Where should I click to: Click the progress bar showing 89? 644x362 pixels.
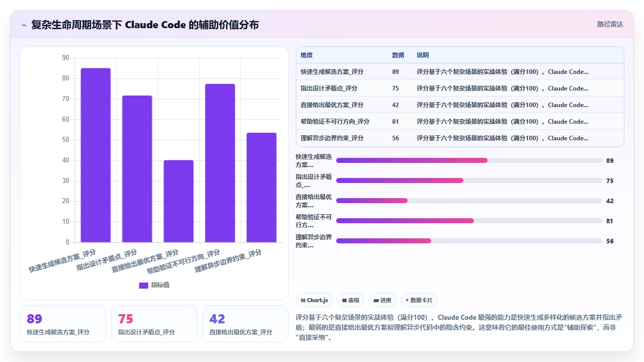(x=469, y=160)
